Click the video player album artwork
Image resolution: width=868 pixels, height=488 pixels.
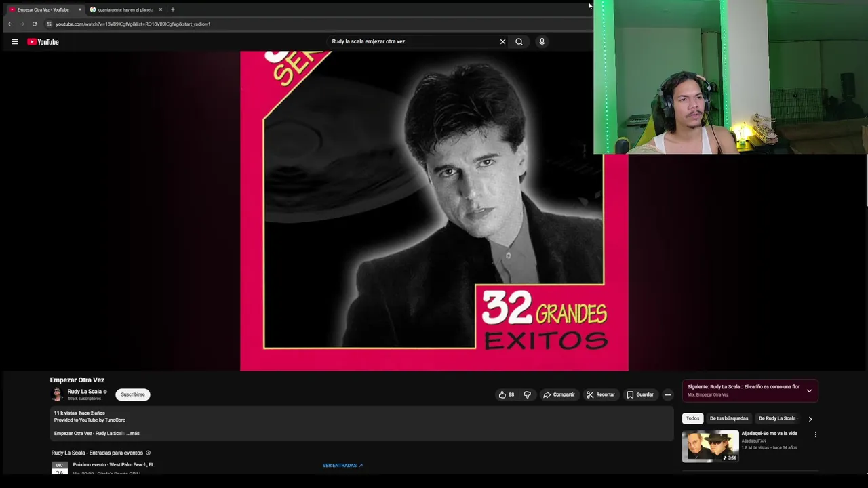434,211
